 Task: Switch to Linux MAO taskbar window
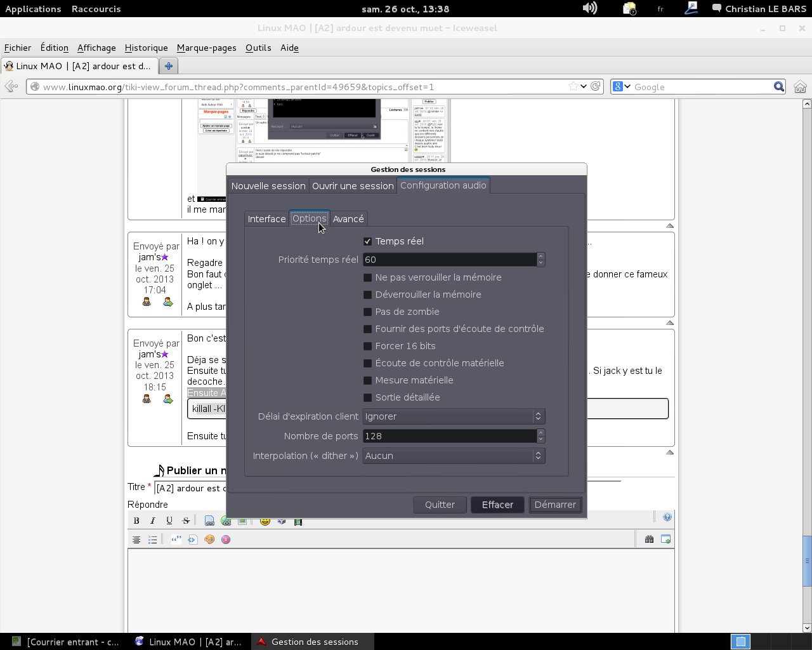tap(188, 642)
